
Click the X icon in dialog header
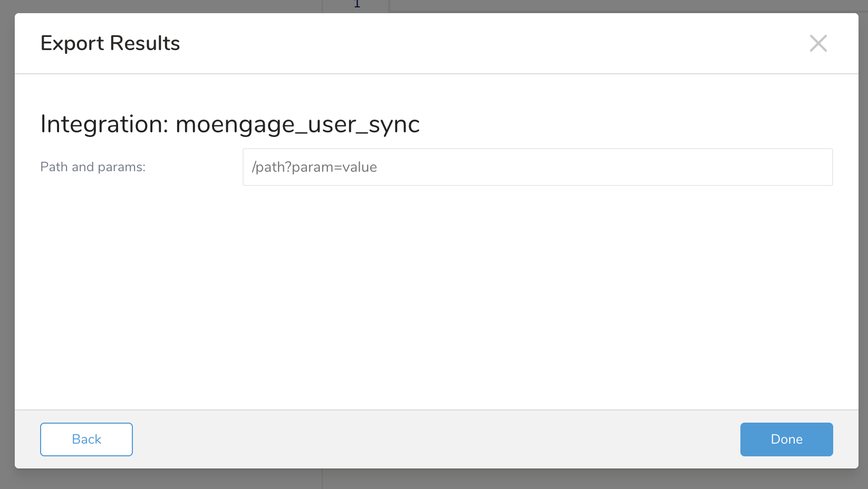click(x=818, y=43)
